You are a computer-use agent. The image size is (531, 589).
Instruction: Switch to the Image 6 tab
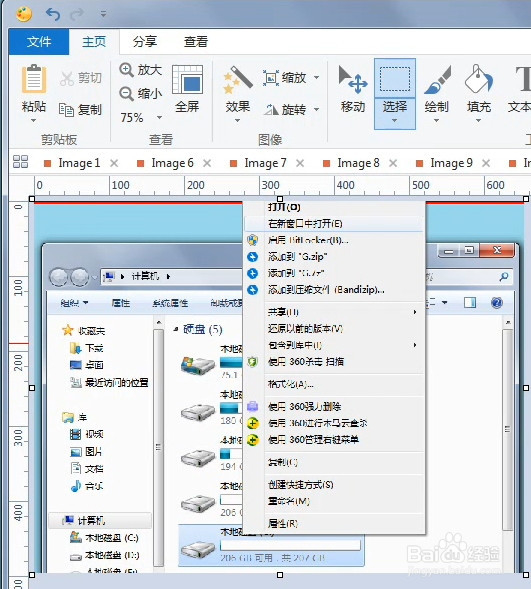pyautogui.click(x=172, y=163)
